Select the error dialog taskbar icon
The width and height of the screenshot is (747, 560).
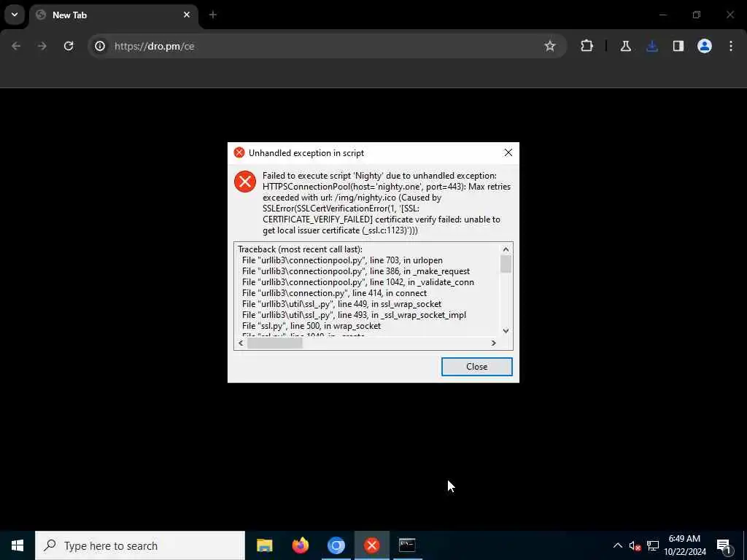point(371,545)
